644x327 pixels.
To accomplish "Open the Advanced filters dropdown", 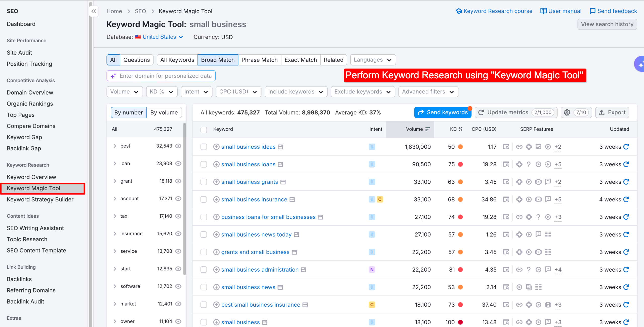I will point(428,91).
